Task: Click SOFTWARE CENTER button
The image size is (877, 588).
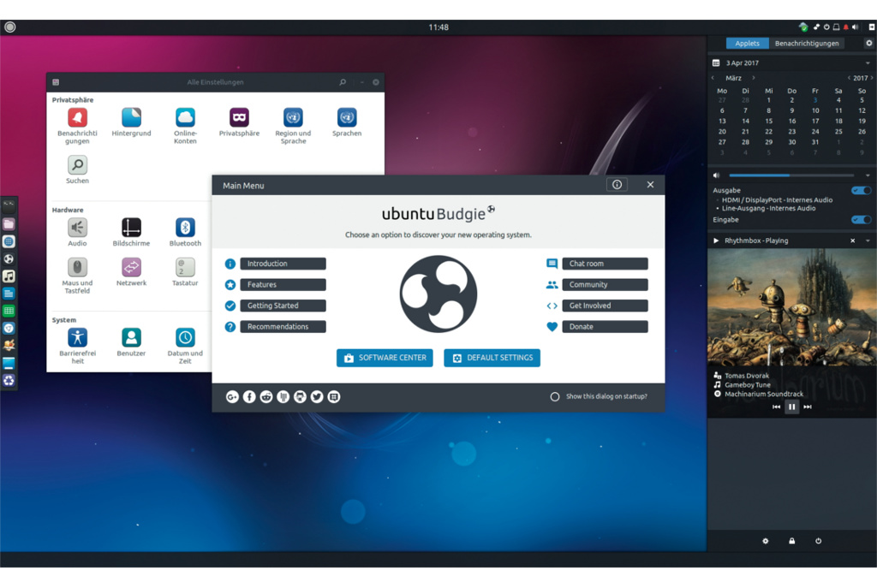Action: (x=385, y=358)
